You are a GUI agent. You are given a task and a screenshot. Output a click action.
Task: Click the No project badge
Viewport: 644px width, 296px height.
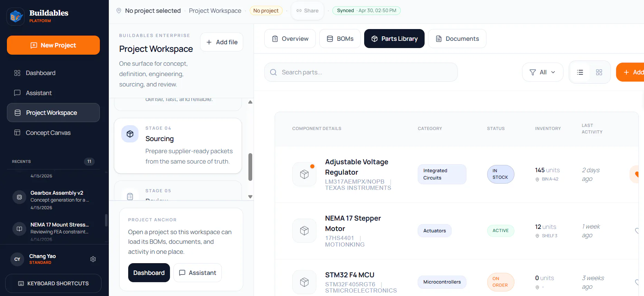pyautogui.click(x=266, y=11)
